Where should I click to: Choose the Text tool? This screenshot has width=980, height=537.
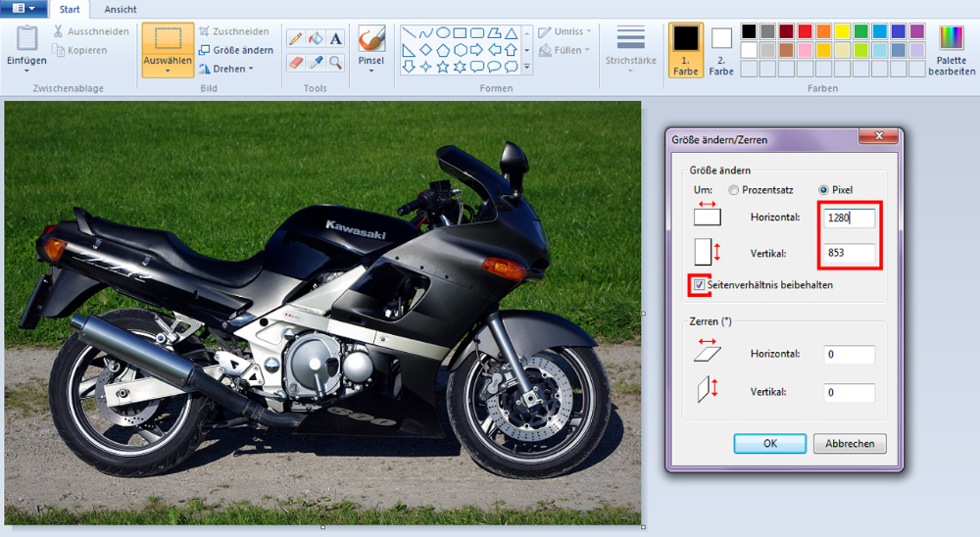tap(336, 38)
